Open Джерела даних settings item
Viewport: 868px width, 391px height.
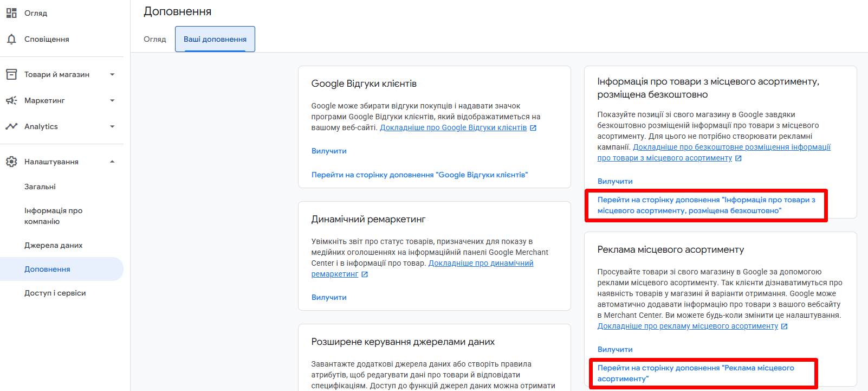point(54,245)
